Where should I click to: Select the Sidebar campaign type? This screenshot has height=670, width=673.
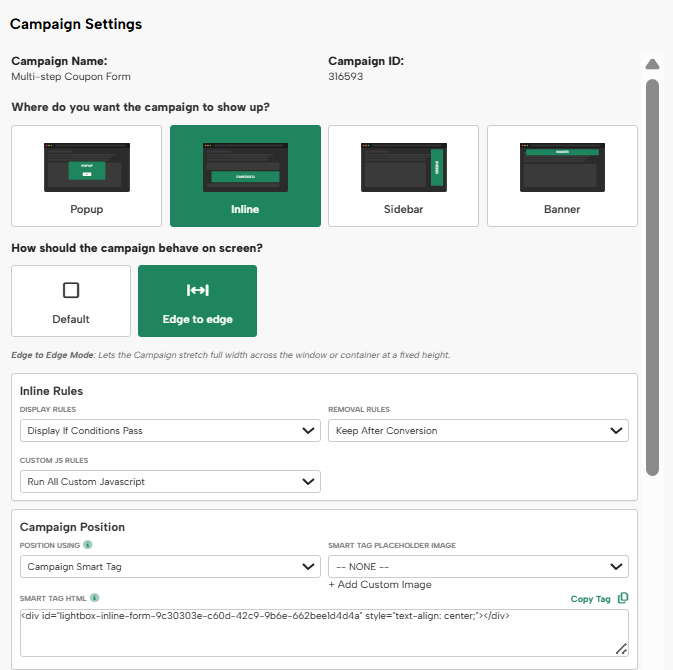pyautogui.click(x=403, y=175)
